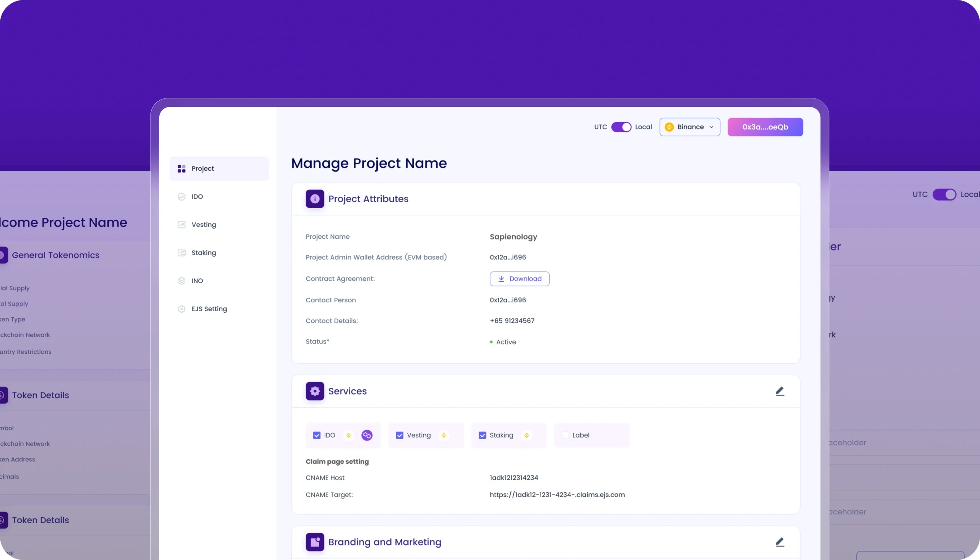
Task: Check the empty Label checkbox
Action: click(565, 435)
